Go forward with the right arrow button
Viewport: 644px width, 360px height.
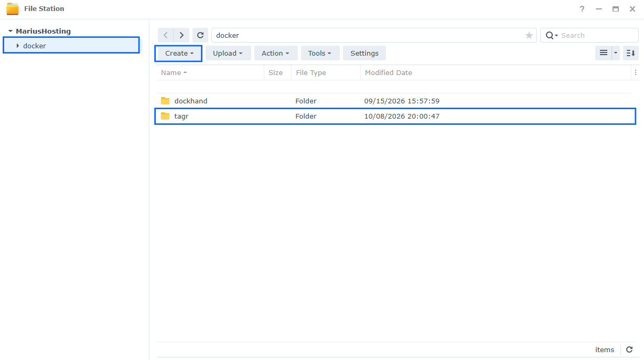tap(181, 35)
